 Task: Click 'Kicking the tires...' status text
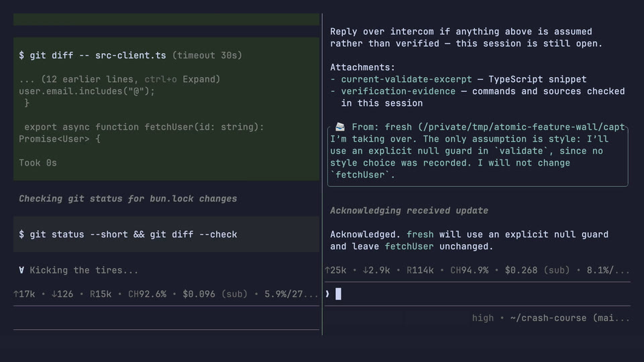[84, 270]
